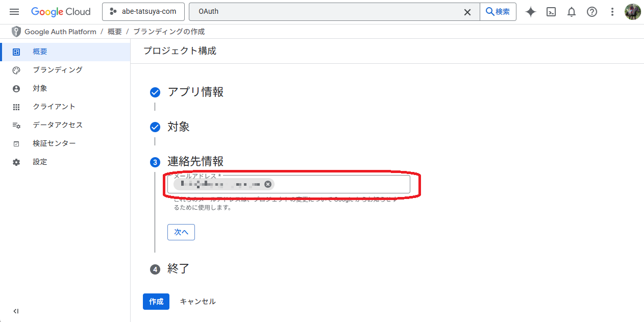Image resolution: width=644 pixels, height=322 pixels.
Task: Go to クライアント in sidebar
Action: point(54,107)
